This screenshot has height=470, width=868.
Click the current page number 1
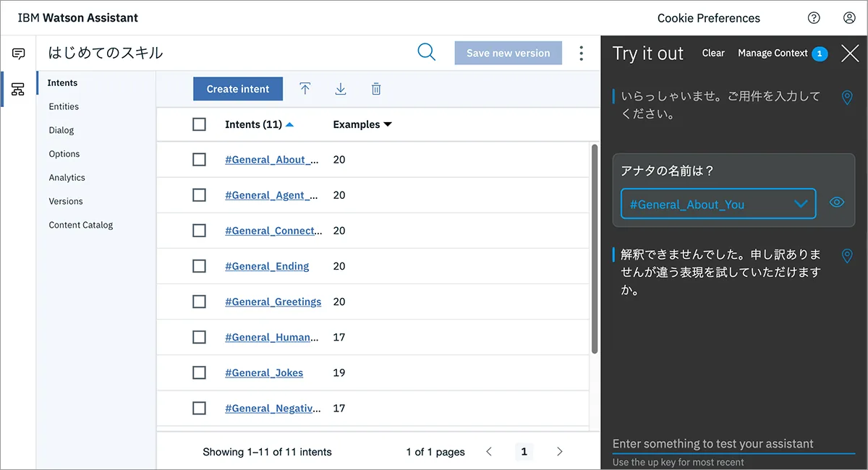point(524,452)
